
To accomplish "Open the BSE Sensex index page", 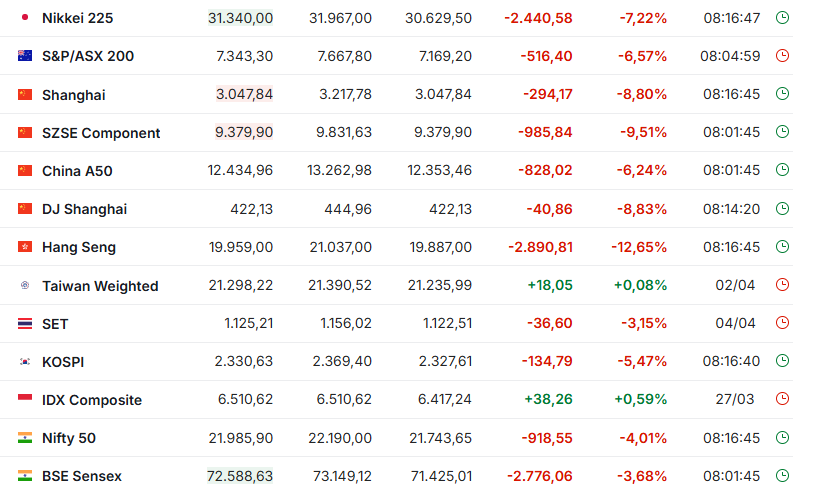I will (x=82, y=476).
